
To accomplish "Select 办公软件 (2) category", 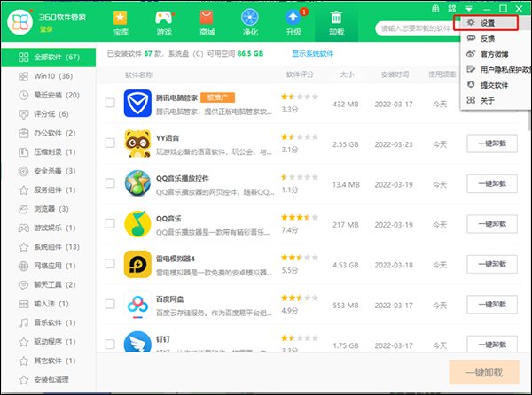I will 49,133.
